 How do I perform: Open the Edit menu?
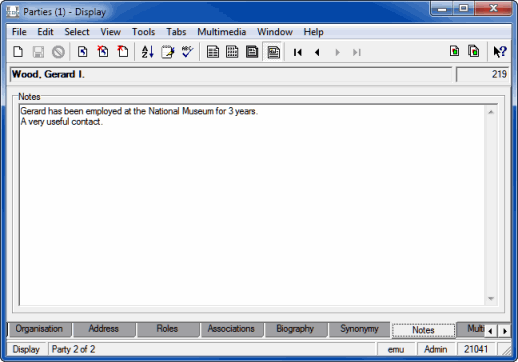pos(45,32)
